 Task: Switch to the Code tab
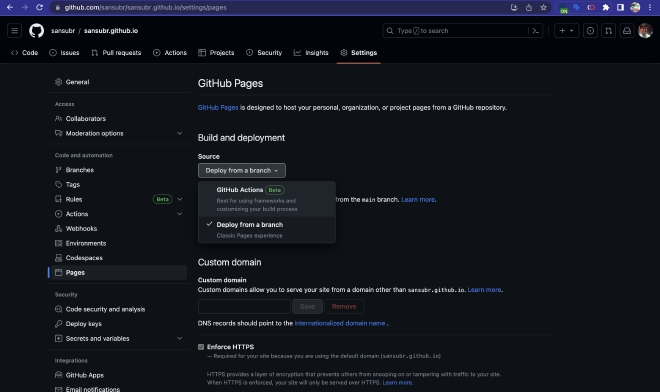25,53
